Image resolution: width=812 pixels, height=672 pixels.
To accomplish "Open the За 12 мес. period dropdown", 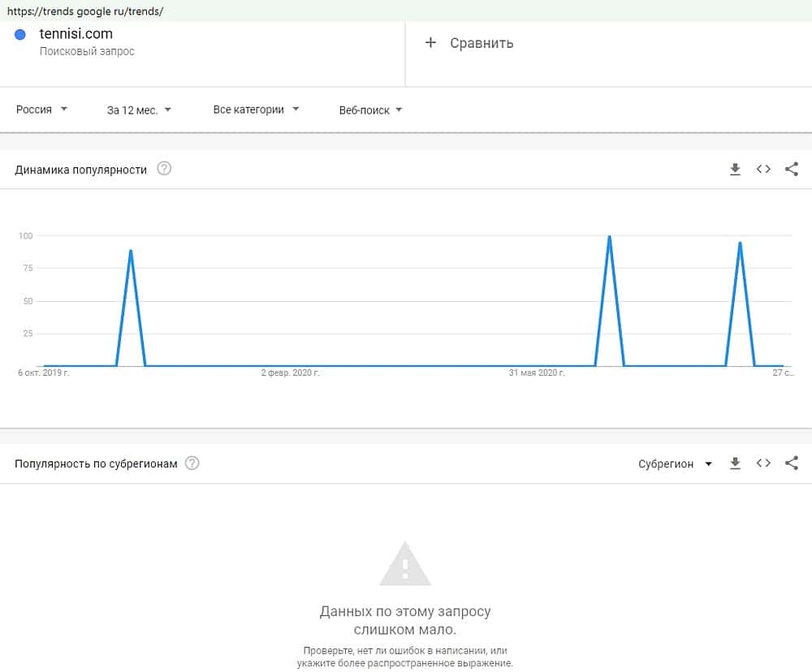I will 139,110.
